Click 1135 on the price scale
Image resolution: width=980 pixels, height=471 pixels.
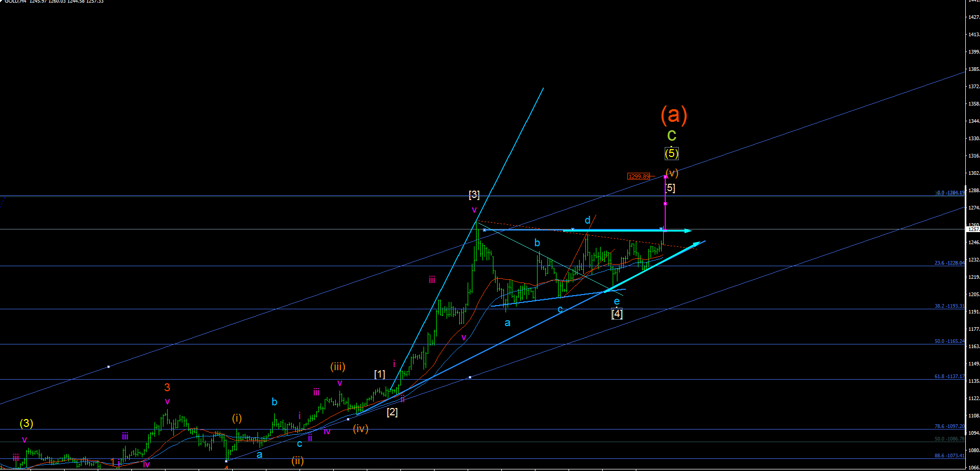pos(974,381)
